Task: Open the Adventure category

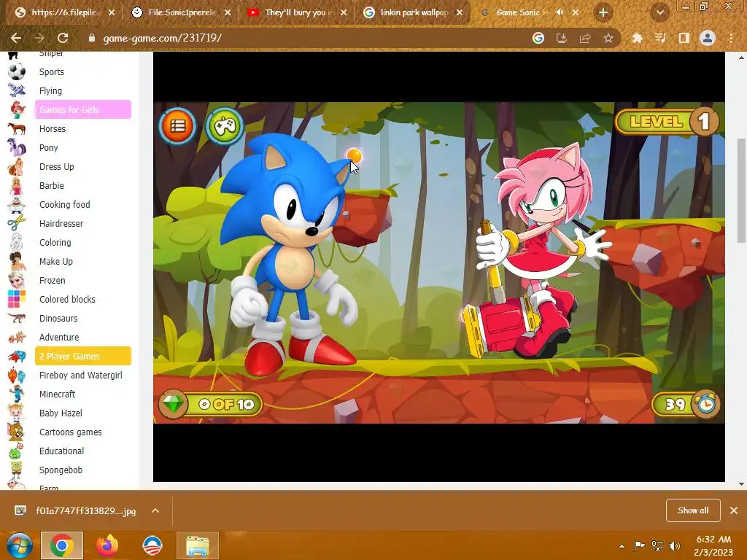Action: pos(59,337)
